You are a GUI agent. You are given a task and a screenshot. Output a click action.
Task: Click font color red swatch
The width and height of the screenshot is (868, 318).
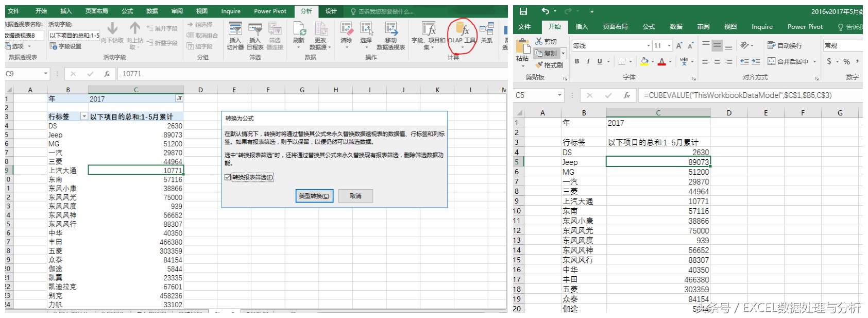point(662,61)
